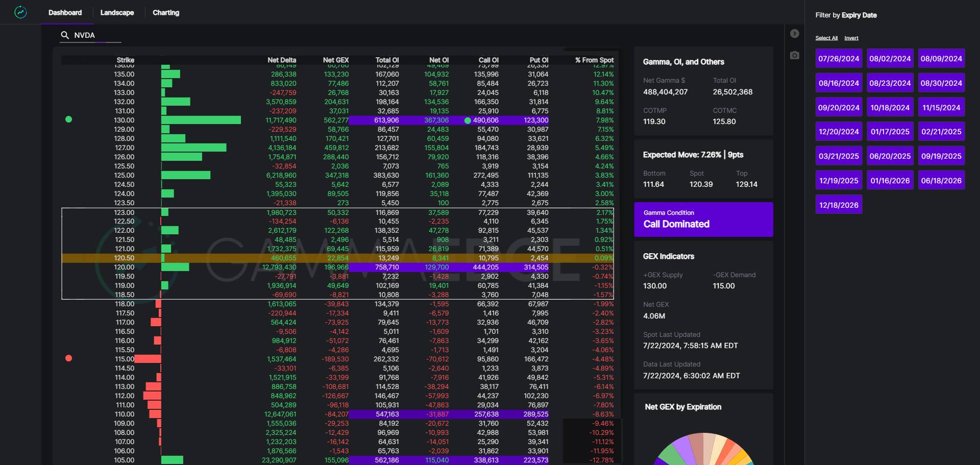Click the Call OI column header

click(x=488, y=60)
